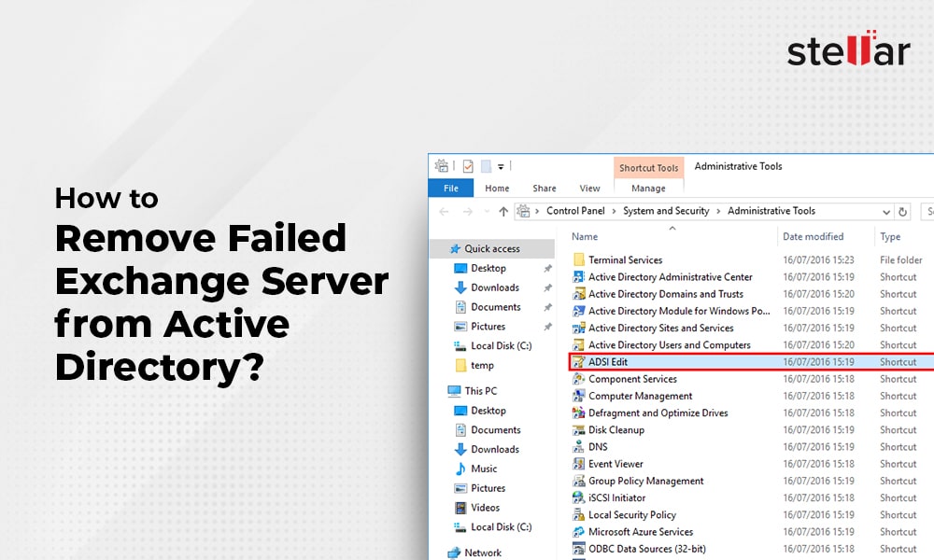Viewport: 934px width, 560px height.
Task: Expand breadcrumb arrow after Control Panel
Action: tap(615, 211)
